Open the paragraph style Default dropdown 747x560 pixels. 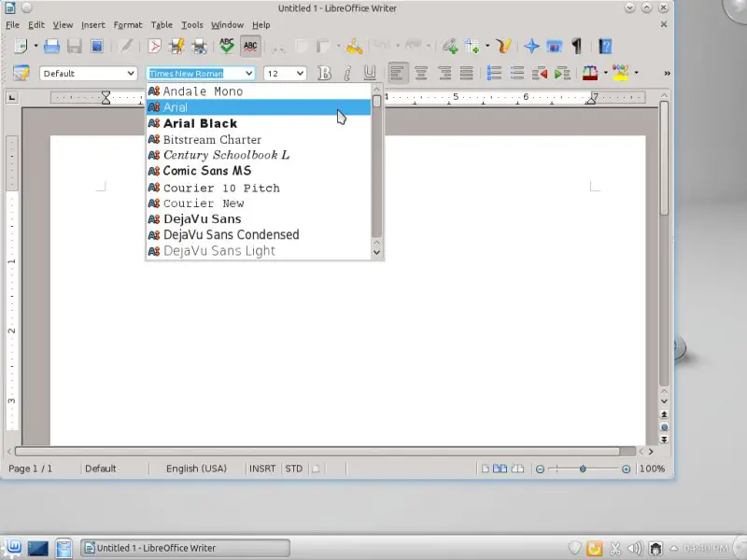click(131, 74)
